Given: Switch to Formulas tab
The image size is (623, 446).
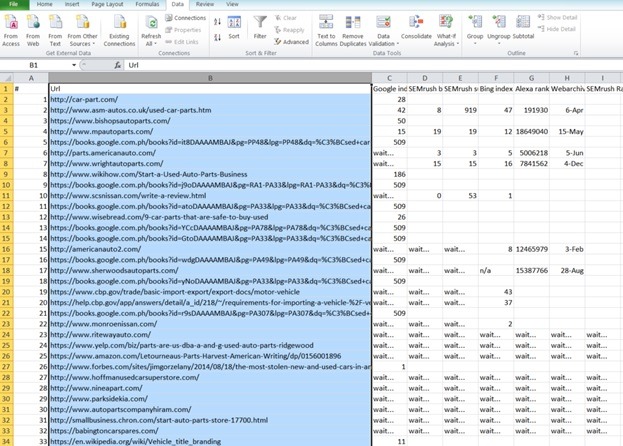Looking at the screenshot, I should (147, 4).
